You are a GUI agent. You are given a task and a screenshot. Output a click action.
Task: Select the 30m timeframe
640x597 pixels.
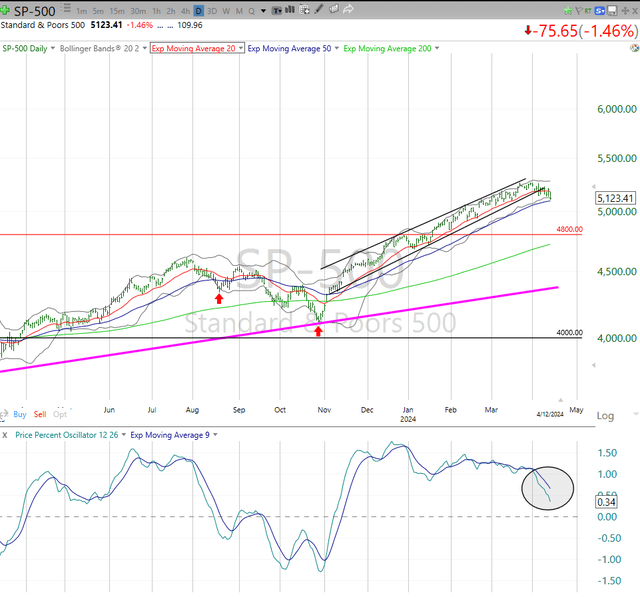tap(138, 11)
